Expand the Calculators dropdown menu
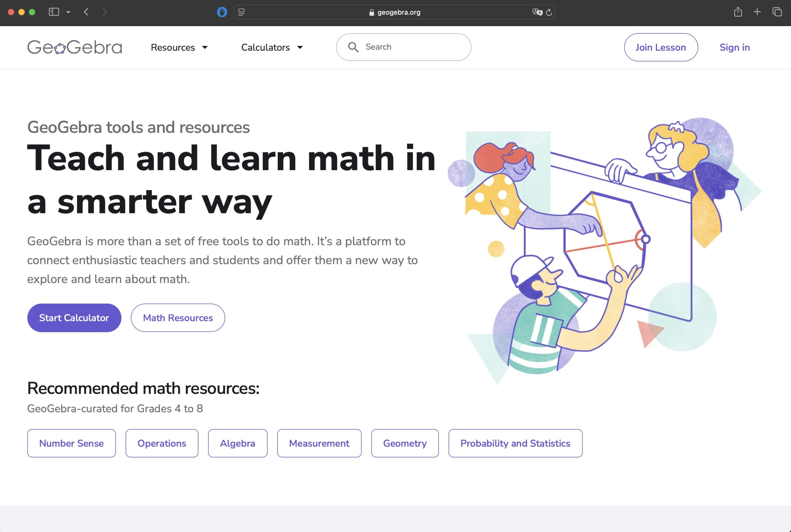Viewport: 791px width, 532px height. [272, 48]
